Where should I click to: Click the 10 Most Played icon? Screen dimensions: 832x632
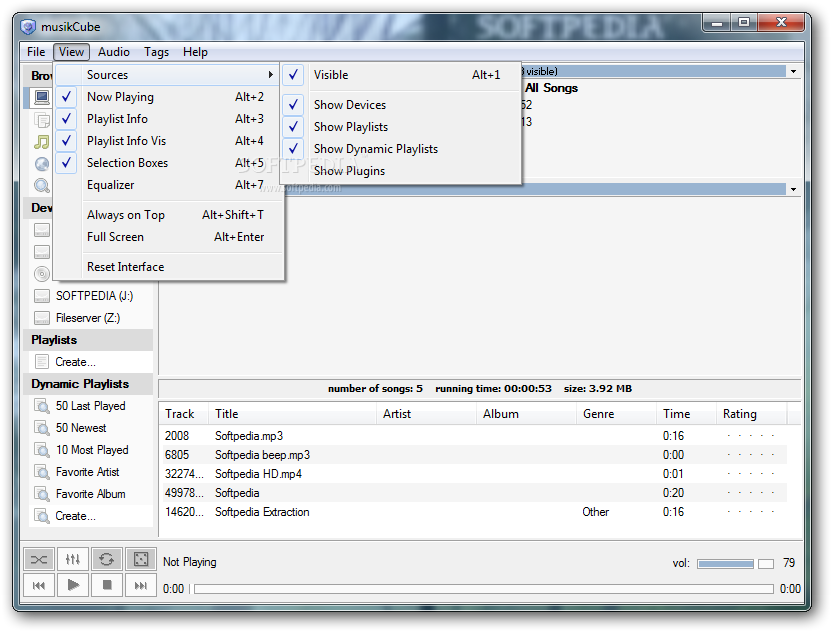41,450
